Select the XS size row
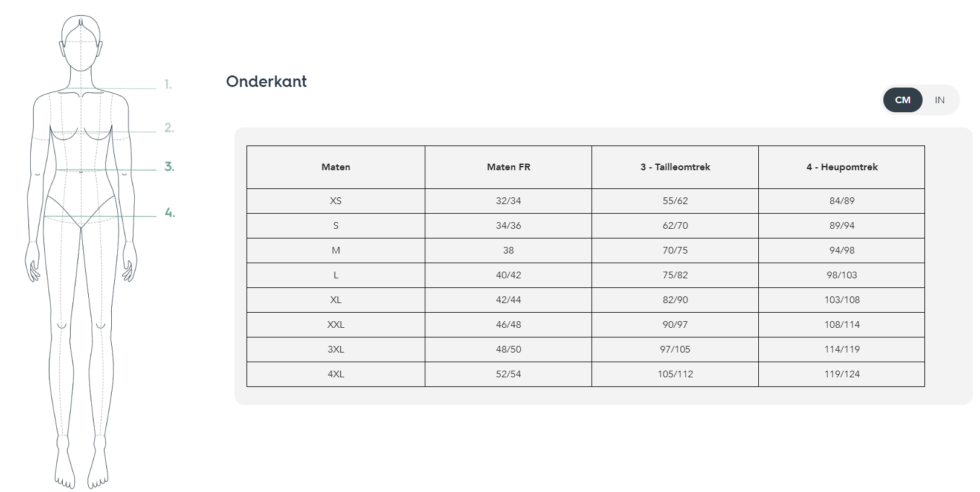 coord(585,201)
